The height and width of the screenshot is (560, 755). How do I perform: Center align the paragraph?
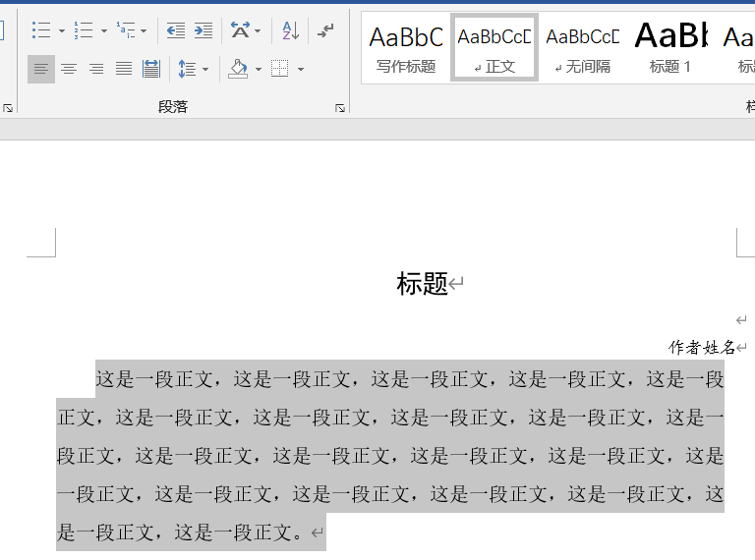tap(69, 69)
